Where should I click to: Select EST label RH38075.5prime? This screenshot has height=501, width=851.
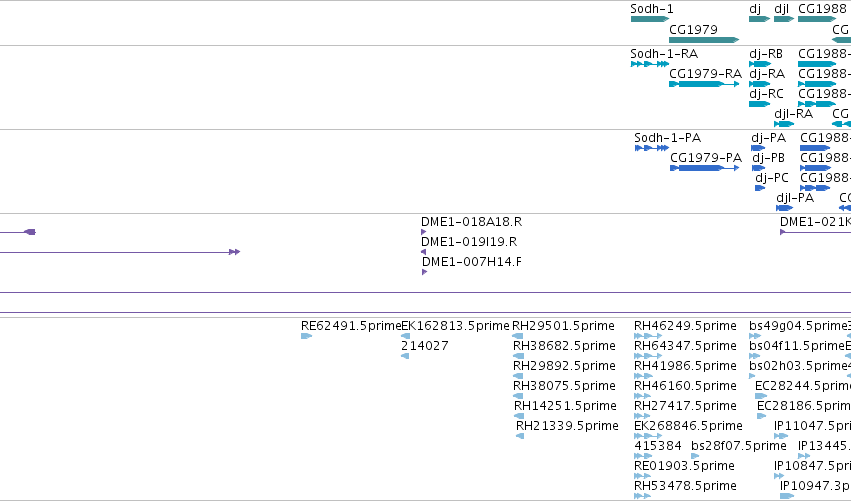click(564, 386)
